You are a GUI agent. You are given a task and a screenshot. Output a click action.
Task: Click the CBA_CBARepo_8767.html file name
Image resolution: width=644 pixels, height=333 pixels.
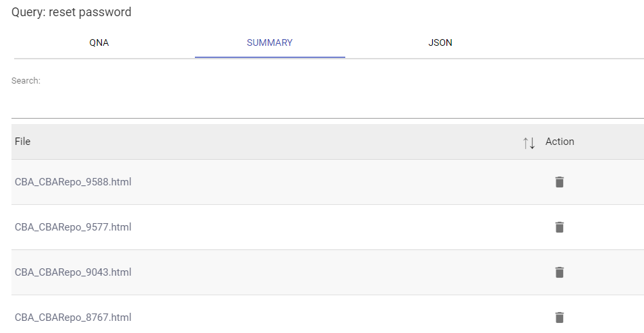(73, 317)
